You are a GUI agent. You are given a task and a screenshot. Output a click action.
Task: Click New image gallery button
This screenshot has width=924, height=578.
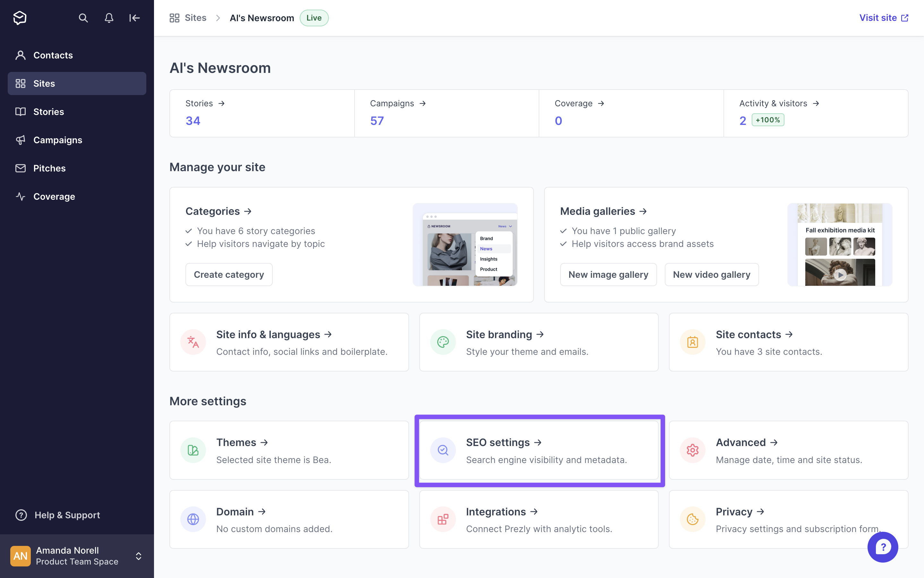608,275
